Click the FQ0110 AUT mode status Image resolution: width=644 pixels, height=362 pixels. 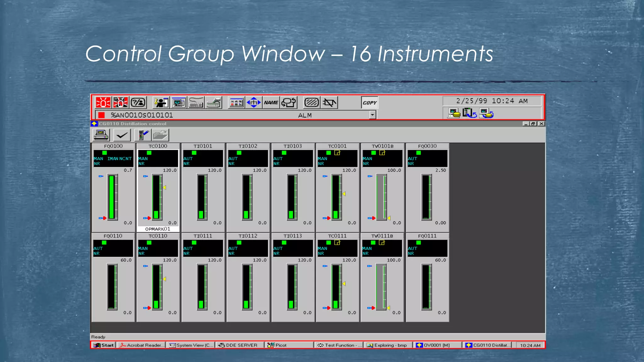tap(98, 249)
